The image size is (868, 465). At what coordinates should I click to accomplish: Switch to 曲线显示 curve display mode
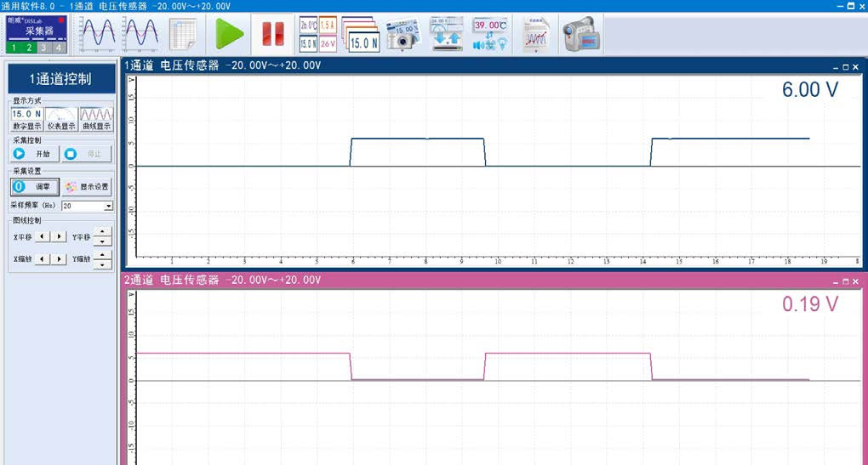[96, 118]
